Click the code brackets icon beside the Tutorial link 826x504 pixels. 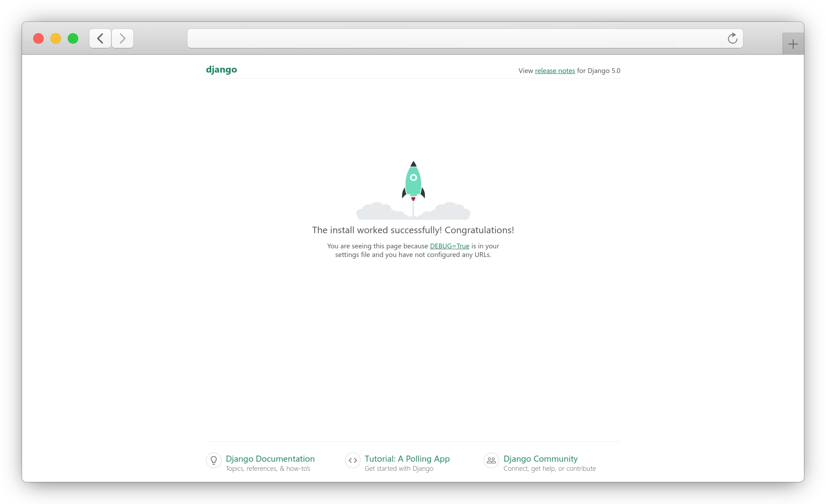point(352,460)
